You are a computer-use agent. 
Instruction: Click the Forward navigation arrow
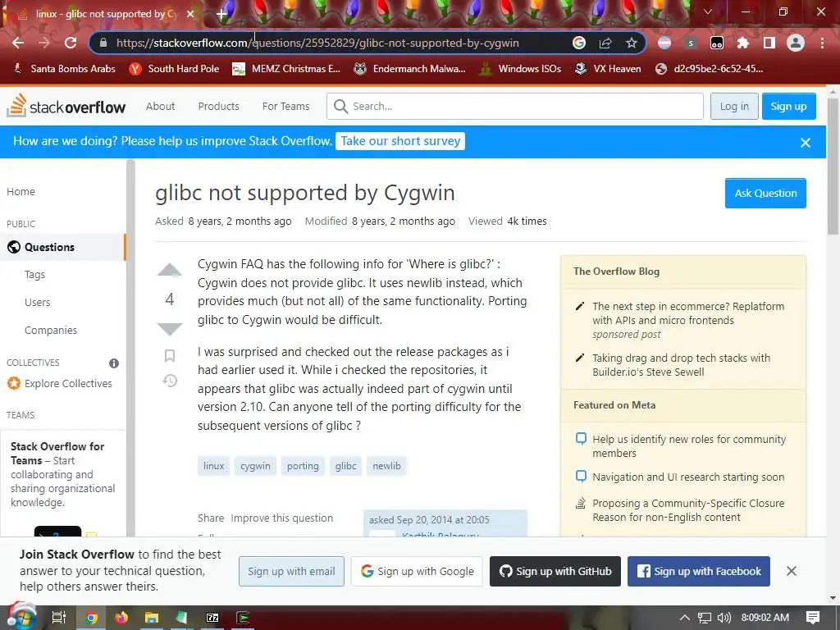tap(44, 43)
